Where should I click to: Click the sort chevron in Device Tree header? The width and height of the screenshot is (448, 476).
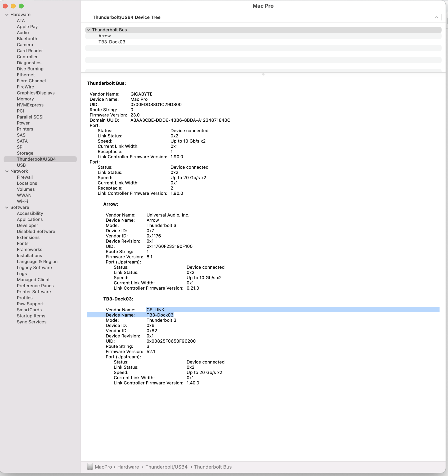click(x=436, y=17)
